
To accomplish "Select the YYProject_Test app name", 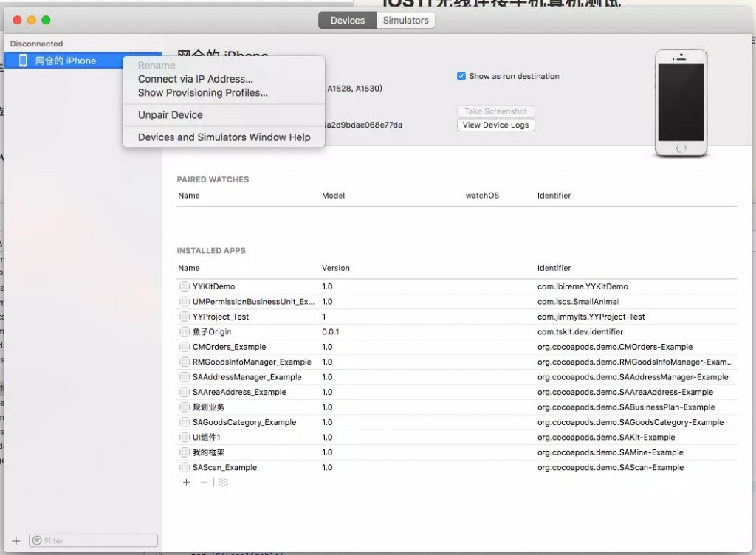I will click(221, 317).
